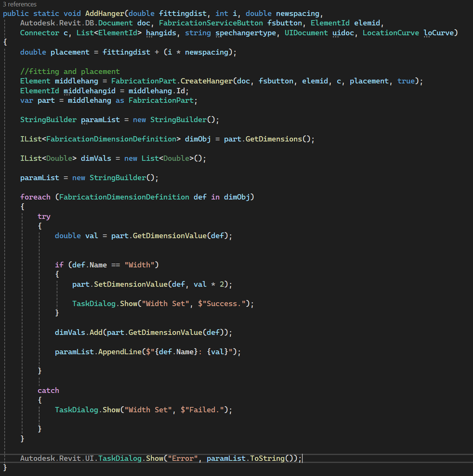The image size is (473, 476).
Task: Select the "Width" string in the if condition
Action: tap(139, 265)
